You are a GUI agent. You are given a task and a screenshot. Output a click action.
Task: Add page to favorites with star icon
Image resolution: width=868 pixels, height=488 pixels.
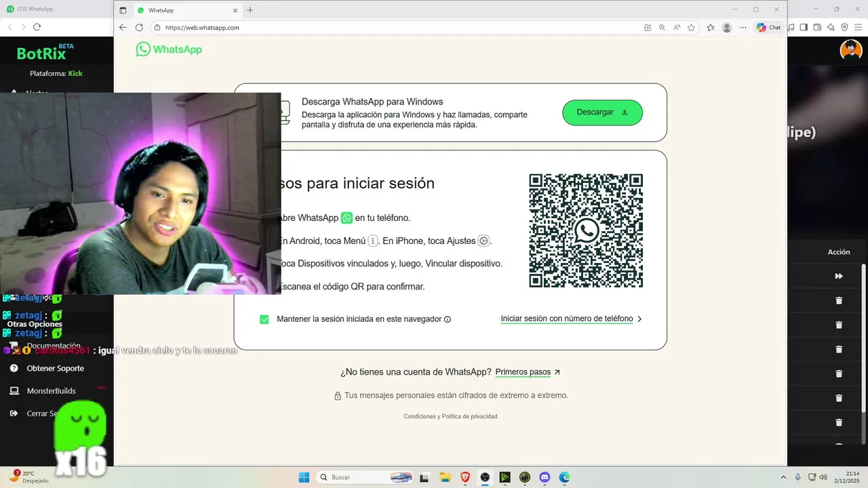click(x=691, y=28)
